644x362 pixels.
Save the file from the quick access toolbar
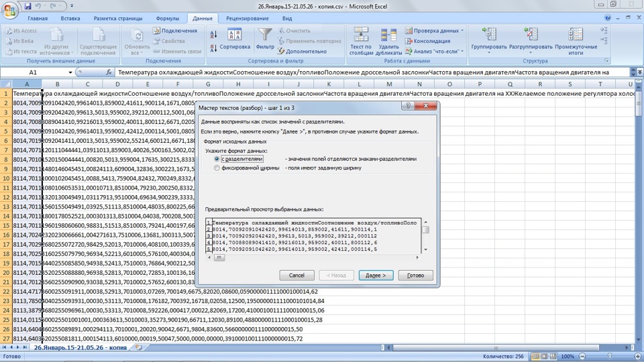[x=28, y=6]
